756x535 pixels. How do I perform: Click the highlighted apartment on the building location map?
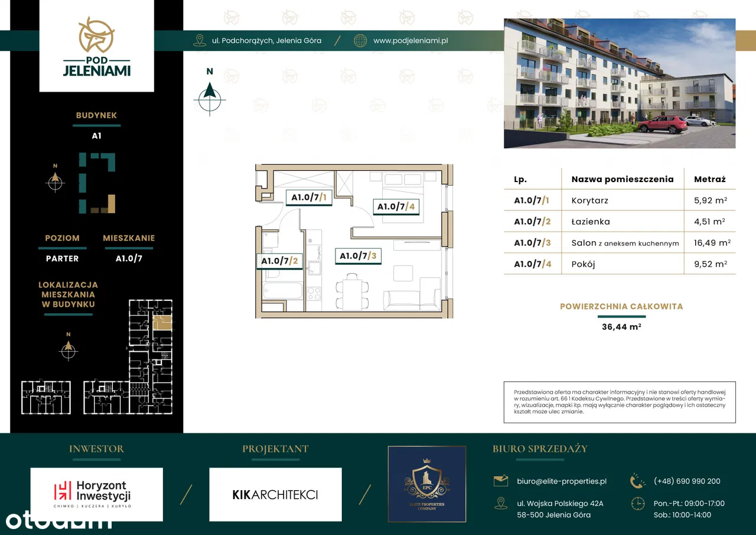[x=162, y=322]
